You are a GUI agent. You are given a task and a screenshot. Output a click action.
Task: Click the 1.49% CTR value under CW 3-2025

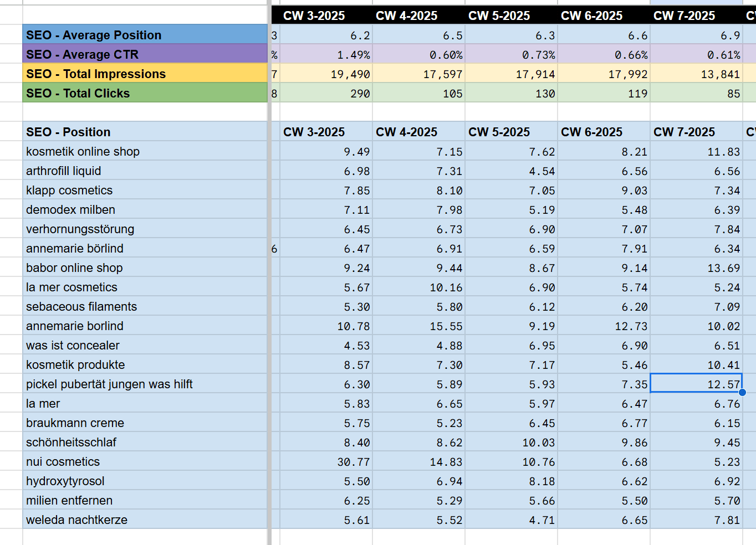coord(327,54)
